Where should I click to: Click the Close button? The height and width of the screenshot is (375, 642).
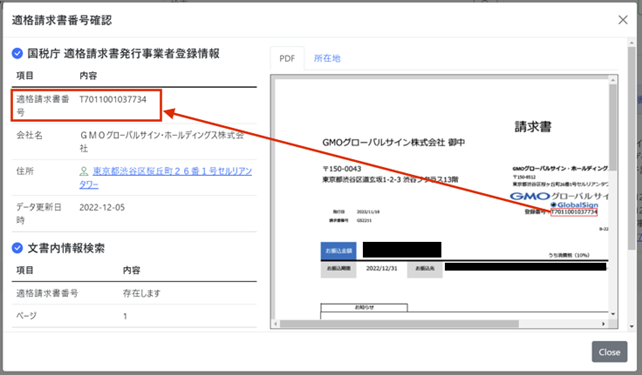tap(609, 352)
